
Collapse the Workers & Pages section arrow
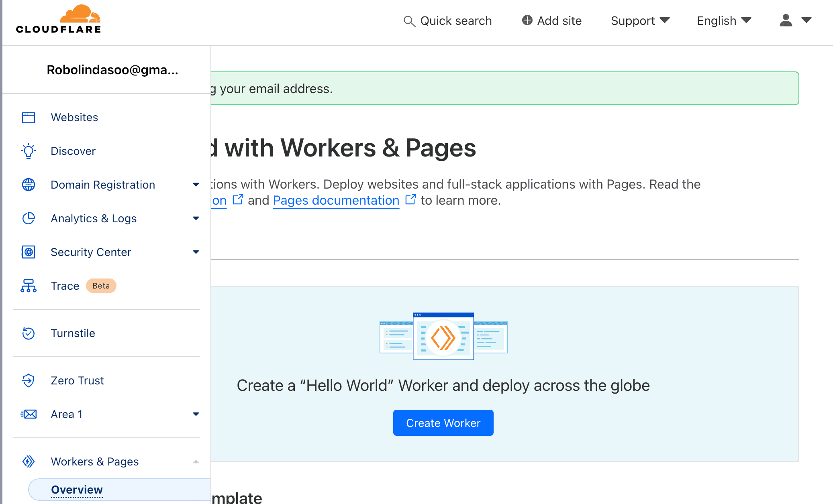196,461
